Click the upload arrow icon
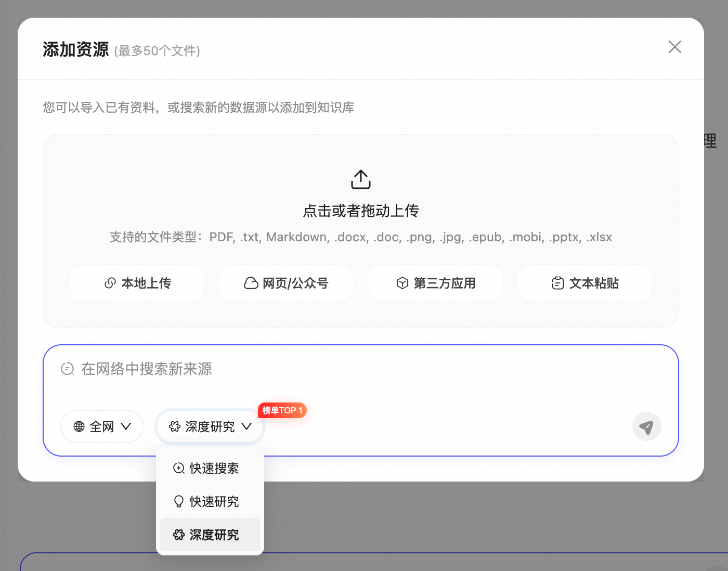Image resolution: width=728 pixels, height=571 pixels. click(361, 179)
